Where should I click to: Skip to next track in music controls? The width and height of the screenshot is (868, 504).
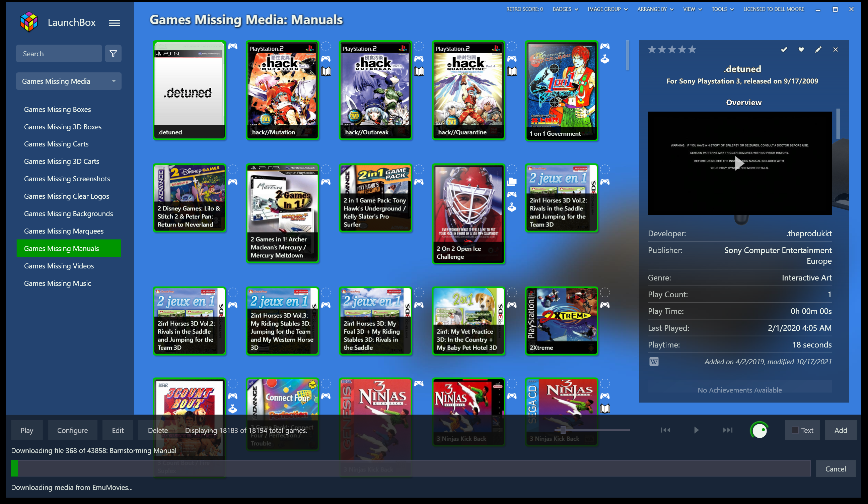click(x=727, y=430)
